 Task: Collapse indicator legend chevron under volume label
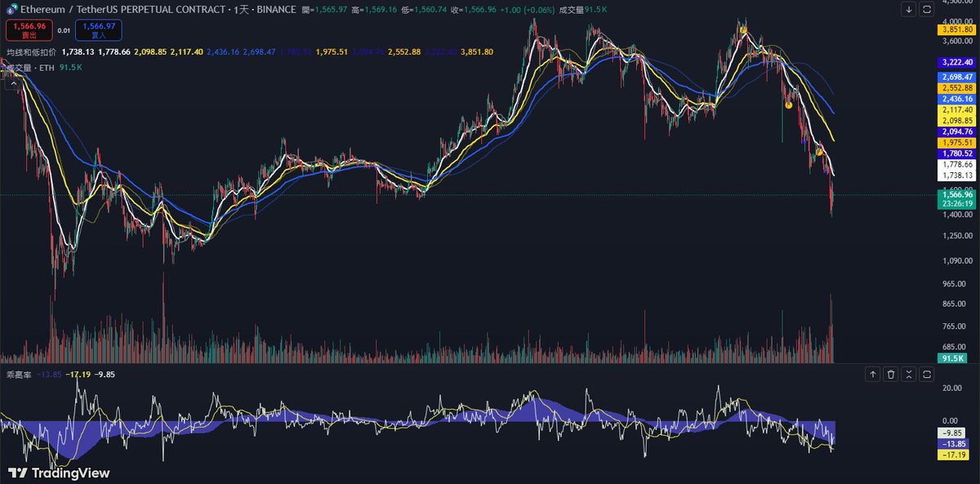coord(12,82)
